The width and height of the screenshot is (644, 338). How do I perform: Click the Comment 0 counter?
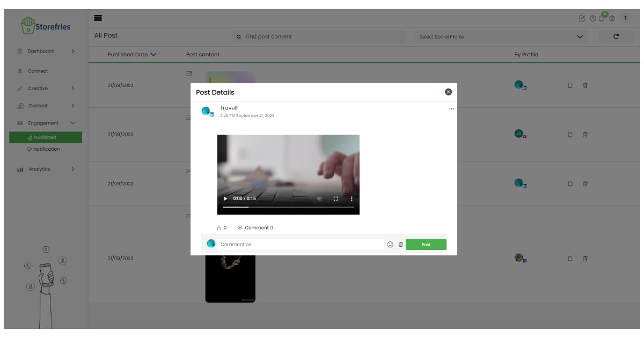[255, 228]
